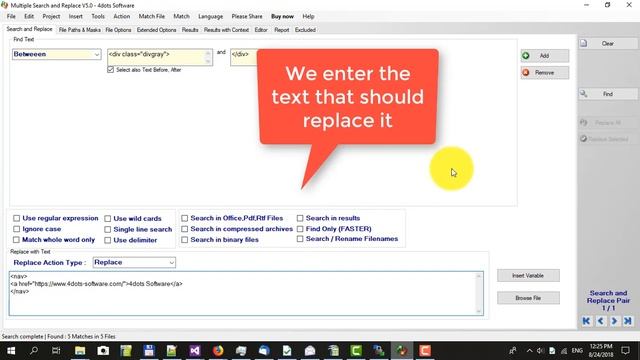
Task: Enable Use delimiter checkbox
Action: 108,240
